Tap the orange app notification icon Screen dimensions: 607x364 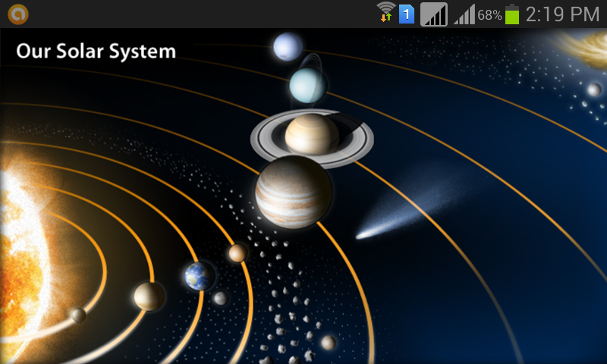pyautogui.click(x=18, y=14)
